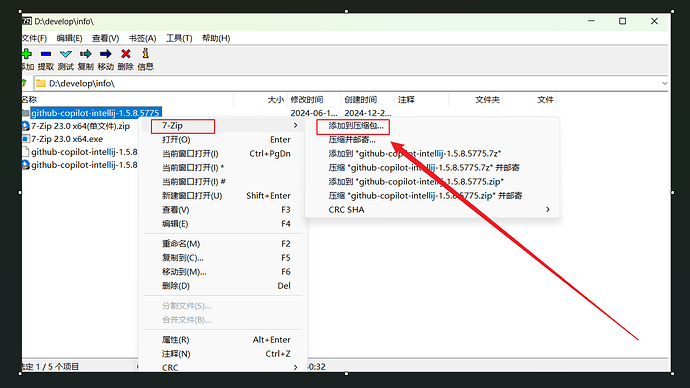Click the selection count status bar text
The image size is (690, 388).
click(50, 366)
